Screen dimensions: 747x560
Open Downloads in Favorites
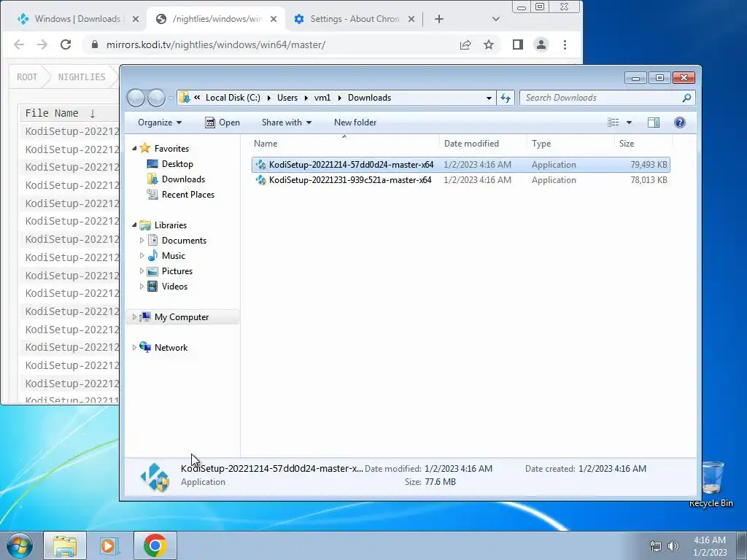point(183,179)
